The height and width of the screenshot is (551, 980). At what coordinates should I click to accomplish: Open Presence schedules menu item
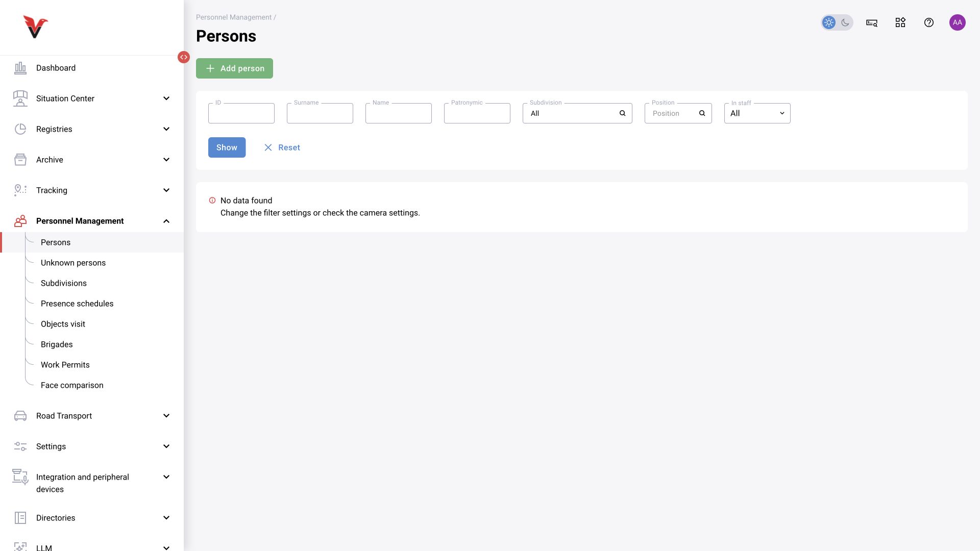pyautogui.click(x=77, y=304)
